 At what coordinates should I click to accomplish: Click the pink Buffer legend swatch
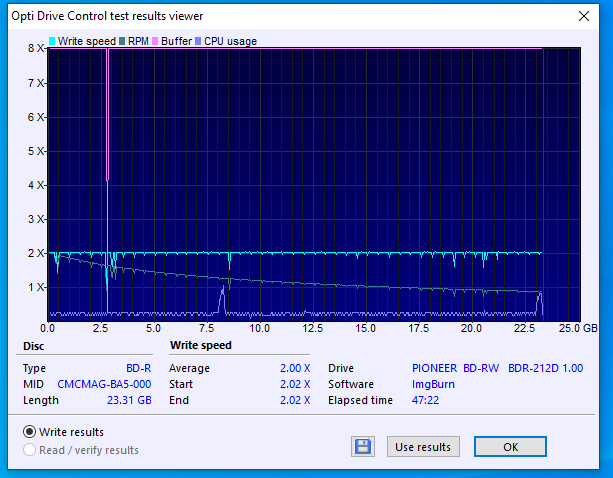coord(155,41)
